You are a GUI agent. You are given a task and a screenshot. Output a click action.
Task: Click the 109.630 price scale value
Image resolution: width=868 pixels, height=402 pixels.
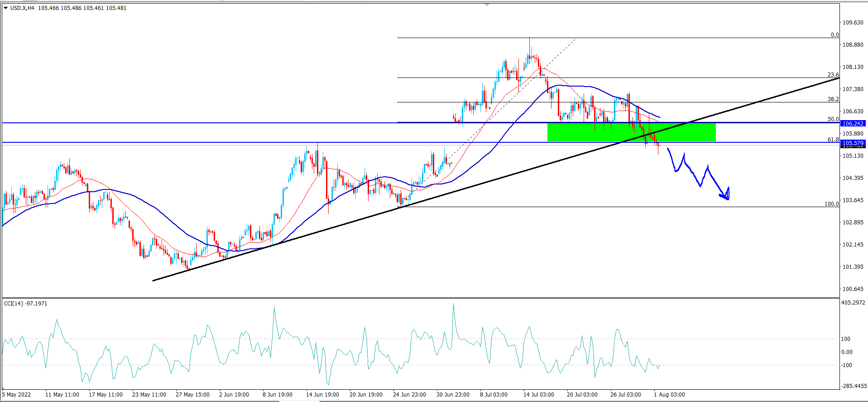tap(853, 23)
